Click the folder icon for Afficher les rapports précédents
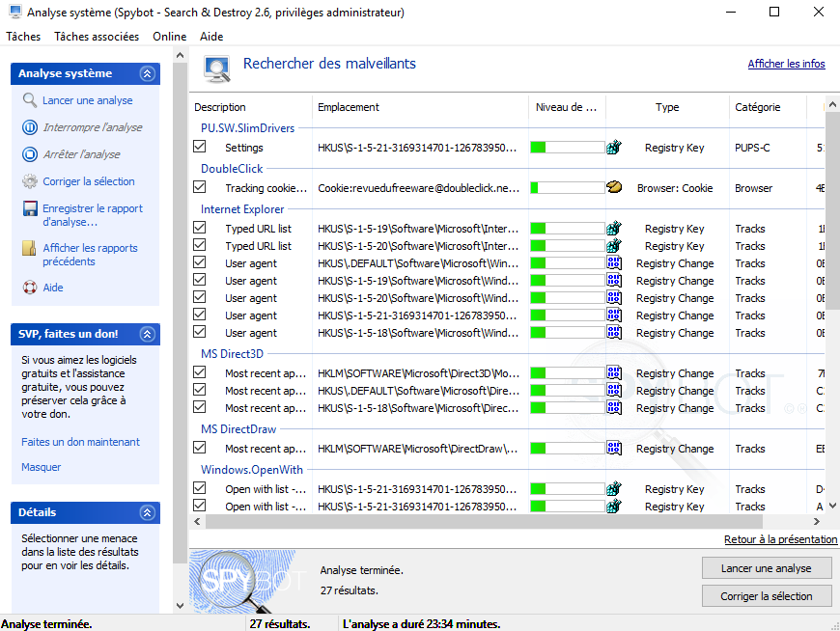This screenshot has height=631, width=840. (x=29, y=248)
